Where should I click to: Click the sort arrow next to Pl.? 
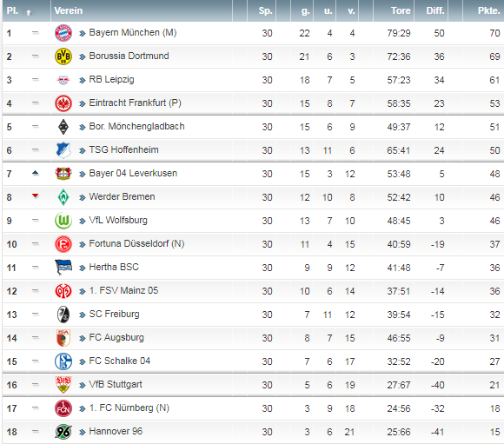tap(29, 12)
